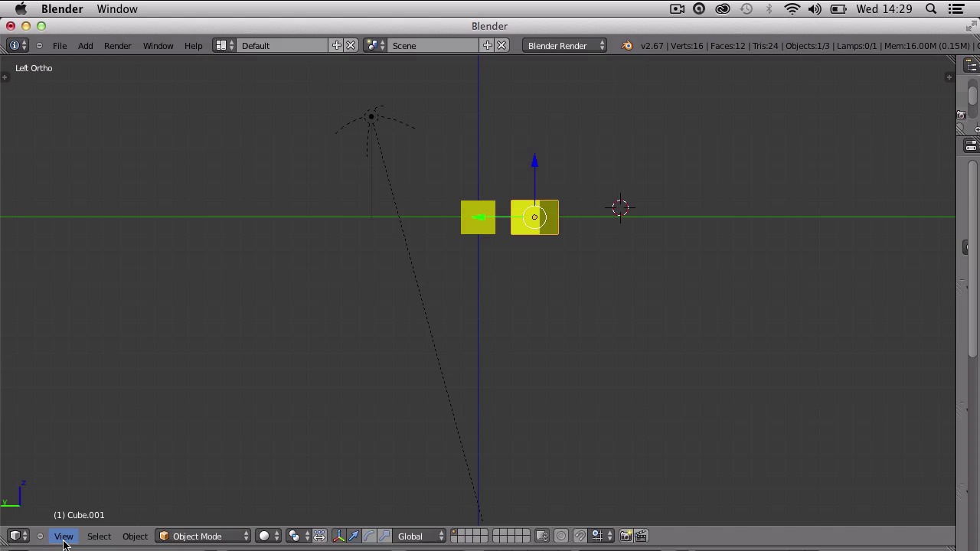This screenshot has width=980, height=551.
Task: Delete the current Scene
Action: [x=501, y=46]
